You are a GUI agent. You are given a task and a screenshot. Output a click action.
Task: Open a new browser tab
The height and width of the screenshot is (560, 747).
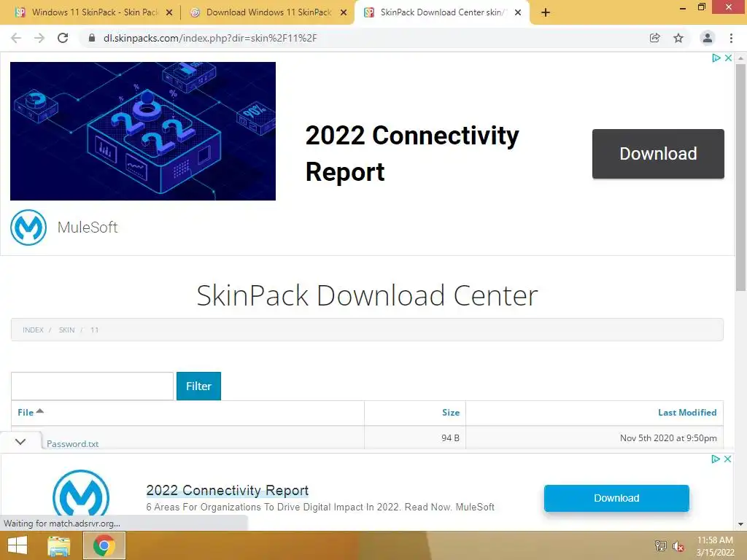546,13
